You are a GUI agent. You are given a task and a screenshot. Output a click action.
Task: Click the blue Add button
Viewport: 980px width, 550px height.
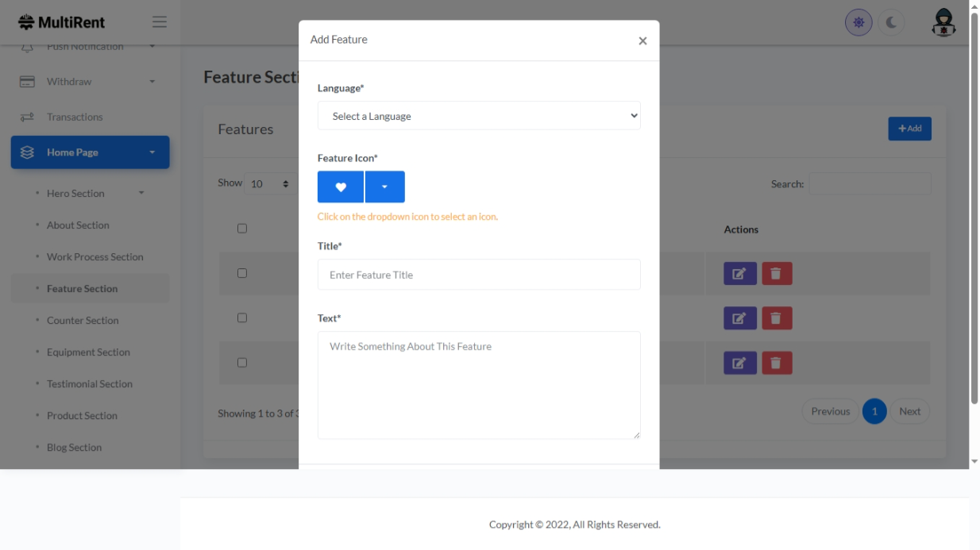pos(909,129)
